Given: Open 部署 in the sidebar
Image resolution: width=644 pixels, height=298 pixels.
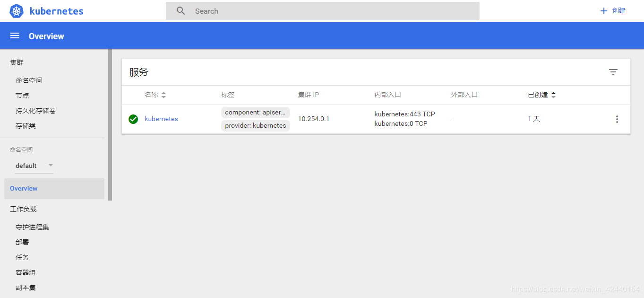Looking at the screenshot, I should tap(22, 242).
